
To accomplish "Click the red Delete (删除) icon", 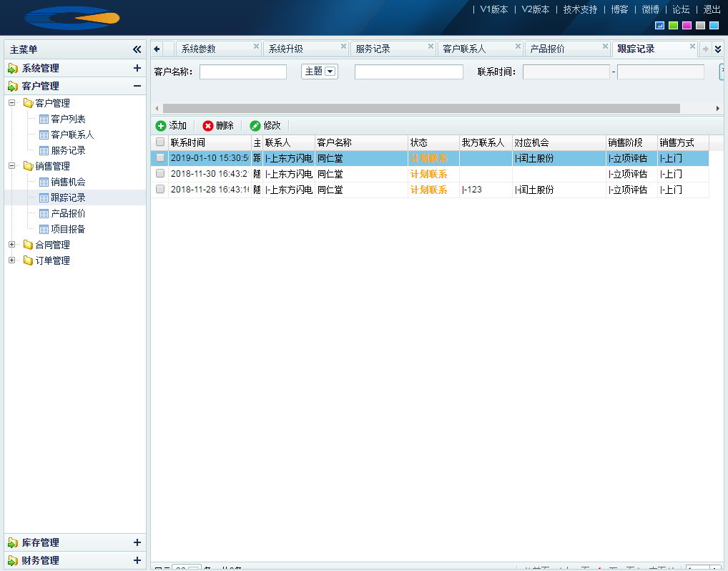I will (208, 126).
